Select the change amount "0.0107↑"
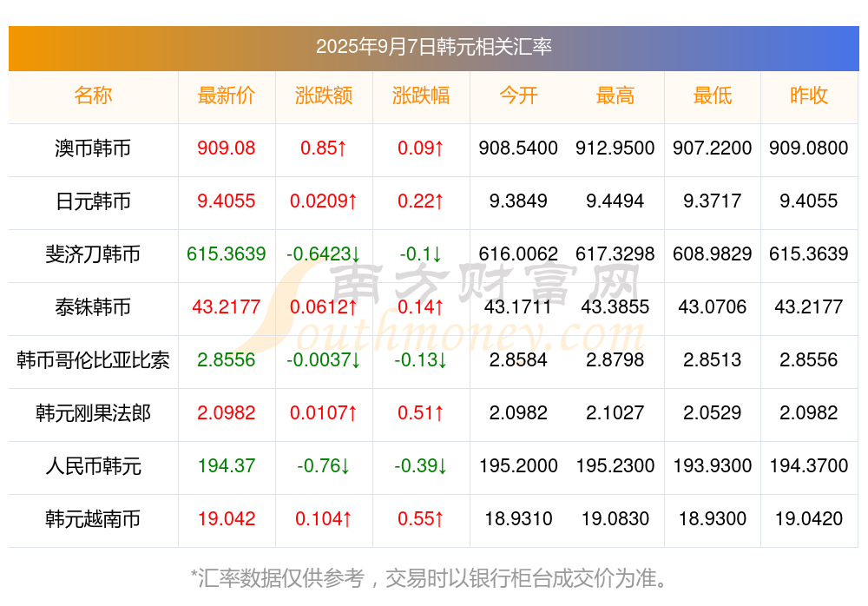This screenshot has height=606, width=868. point(324,412)
